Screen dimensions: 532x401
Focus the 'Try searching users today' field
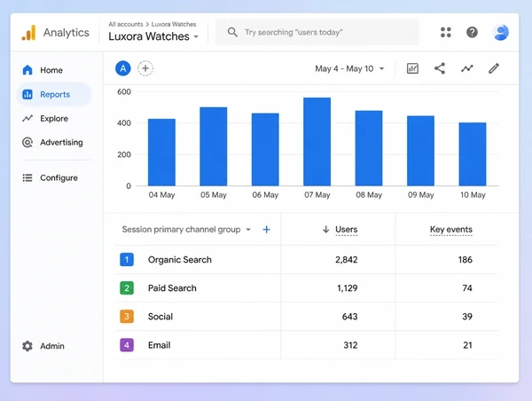(x=317, y=32)
